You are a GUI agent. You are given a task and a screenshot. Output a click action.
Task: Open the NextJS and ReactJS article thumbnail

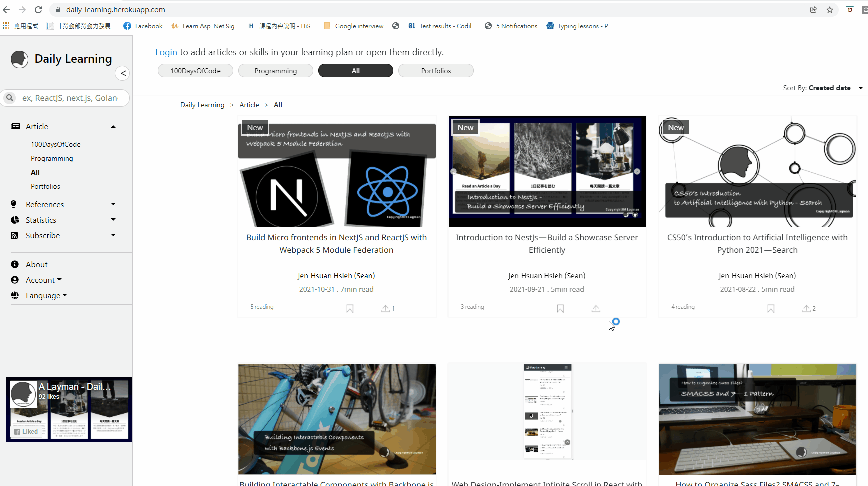[x=337, y=172]
